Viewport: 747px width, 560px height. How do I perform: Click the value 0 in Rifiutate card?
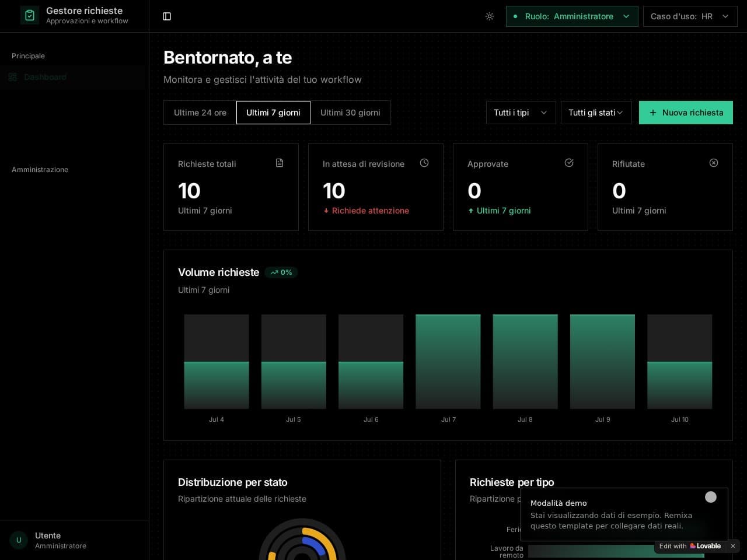(x=619, y=191)
